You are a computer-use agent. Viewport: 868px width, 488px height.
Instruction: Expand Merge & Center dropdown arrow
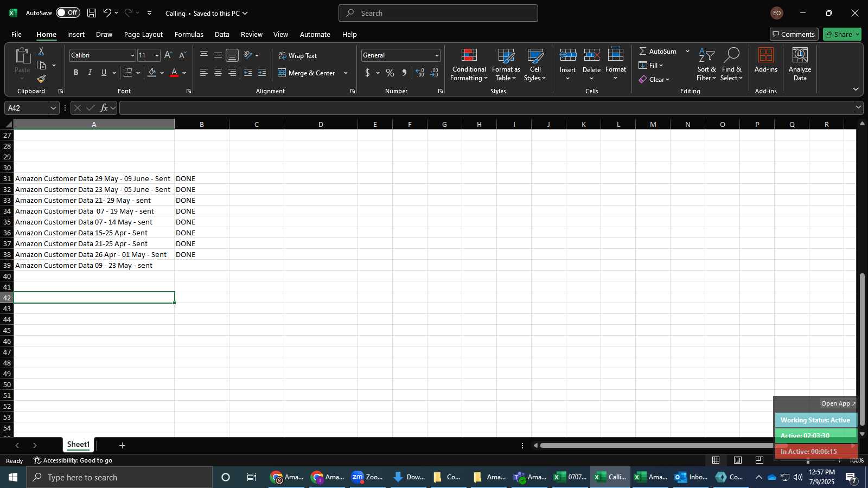(346, 73)
